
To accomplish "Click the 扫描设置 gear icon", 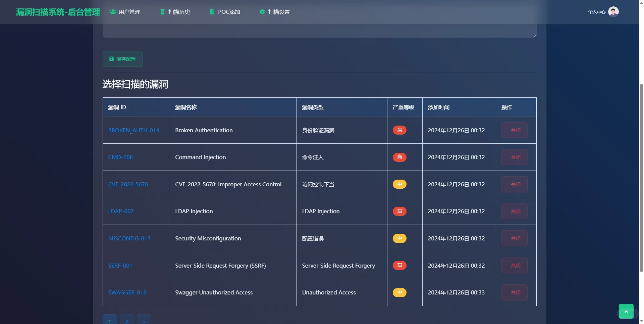I will [262, 12].
